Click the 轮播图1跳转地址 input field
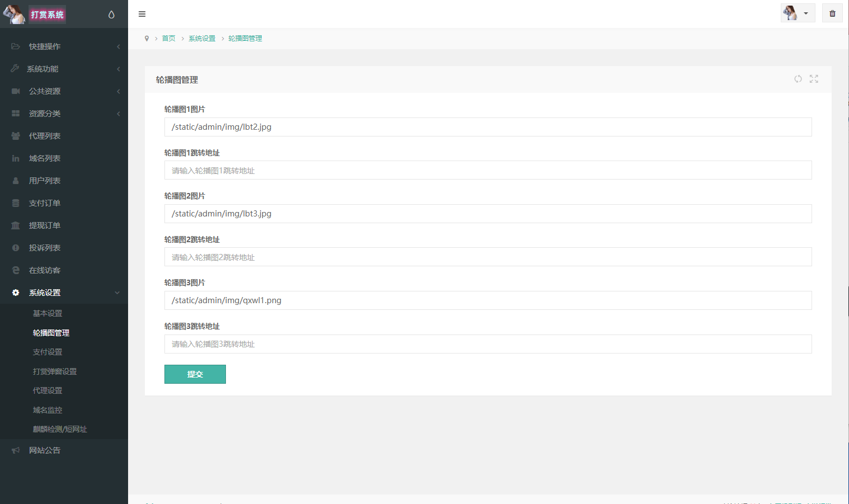The image size is (849, 504). click(x=488, y=171)
